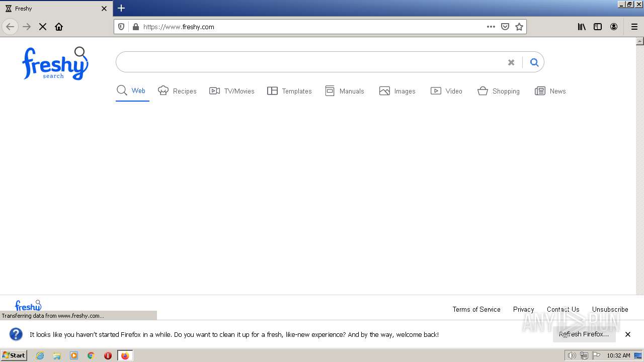Viewport: 644px width, 362px height.
Task: Click scrollbar up arrow
Action: point(640,41)
